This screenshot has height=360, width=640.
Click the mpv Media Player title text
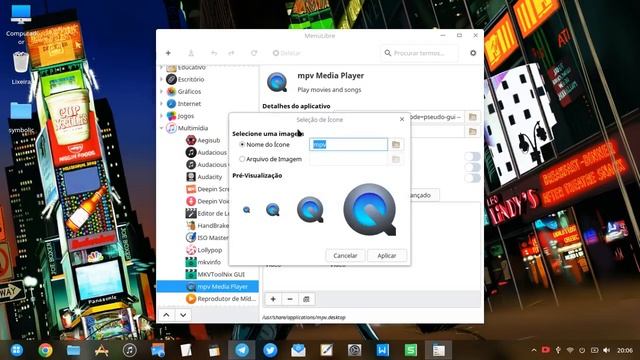pos(331,76)
